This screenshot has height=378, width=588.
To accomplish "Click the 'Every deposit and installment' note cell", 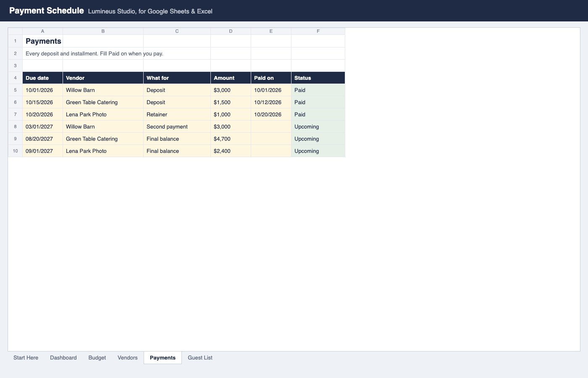I will [42, 54].
